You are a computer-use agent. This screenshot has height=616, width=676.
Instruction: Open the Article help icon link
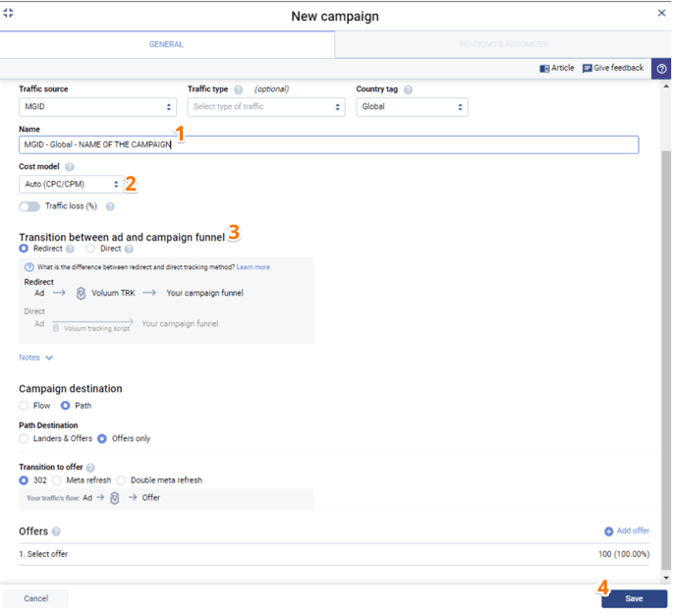pyautogui.click(x=544, y=69)
